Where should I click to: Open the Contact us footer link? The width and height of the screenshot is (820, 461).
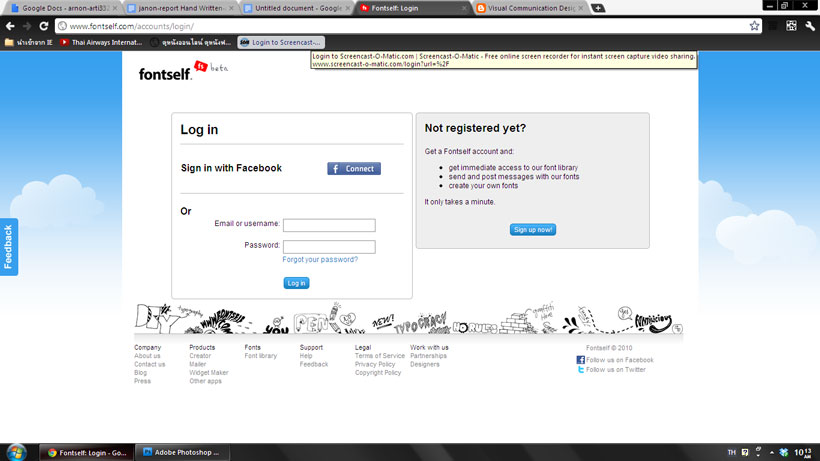[149, 364]
